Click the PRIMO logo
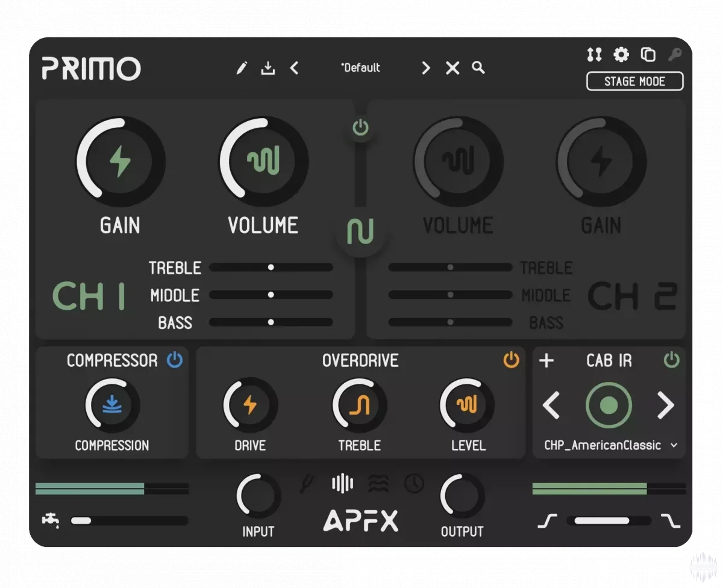 91,68
